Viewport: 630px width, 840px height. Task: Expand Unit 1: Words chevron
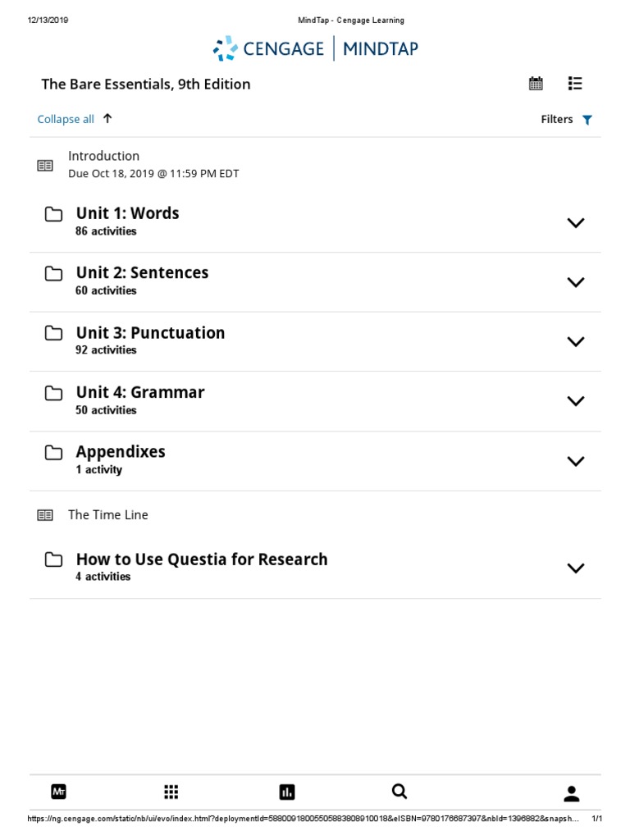pos(576,222)
